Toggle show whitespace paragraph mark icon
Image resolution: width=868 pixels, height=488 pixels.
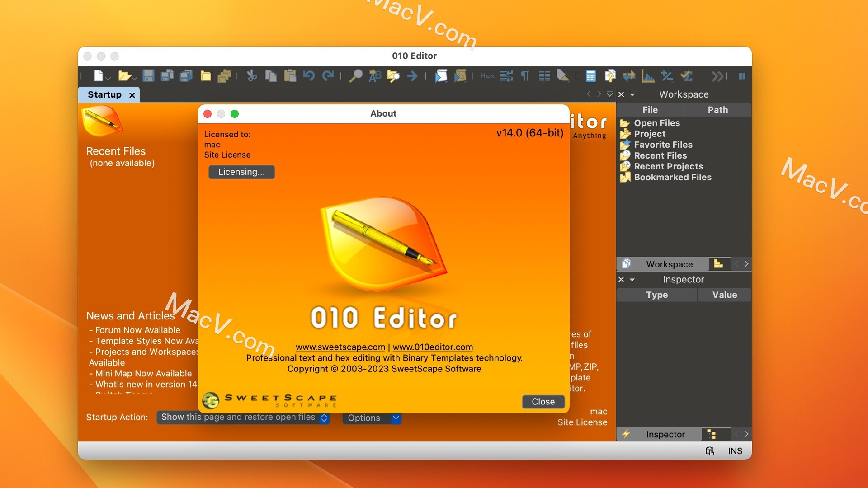pyautogui.click(x=525, y=76)
